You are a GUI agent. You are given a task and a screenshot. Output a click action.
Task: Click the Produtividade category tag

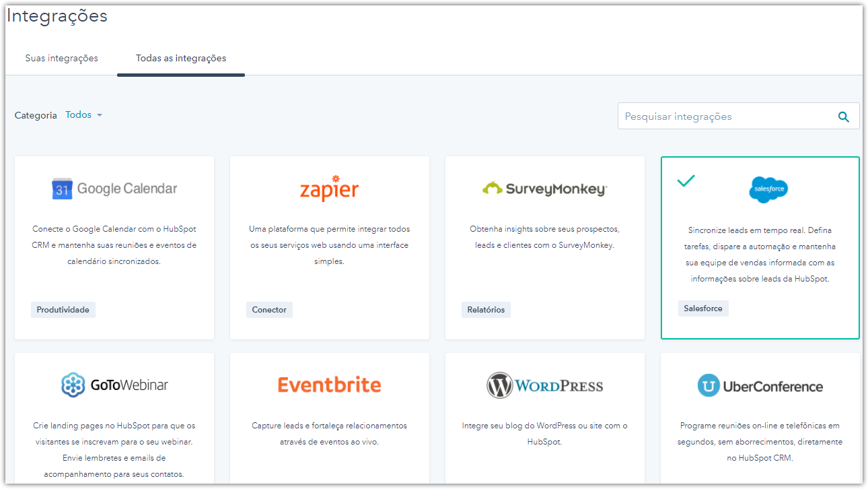point(63,310)
